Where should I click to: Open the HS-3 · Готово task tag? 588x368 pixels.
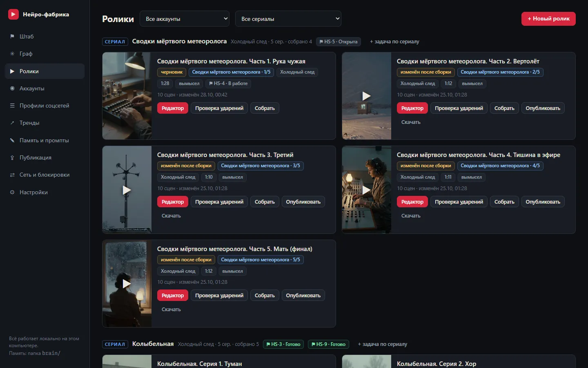click(x=283, y=344)
